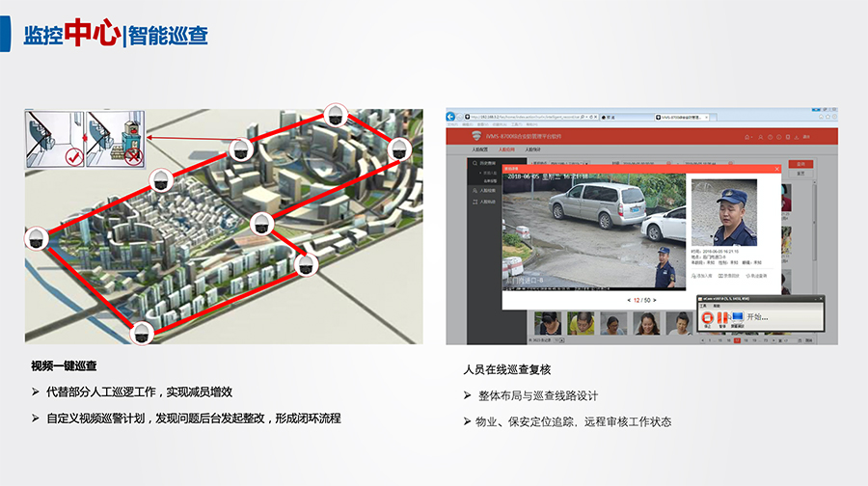Image resolution: width=868 pixels, height=486 pixels.
Task: Go to next snapshot with right arrow
Action: click(x=655, y=300)
